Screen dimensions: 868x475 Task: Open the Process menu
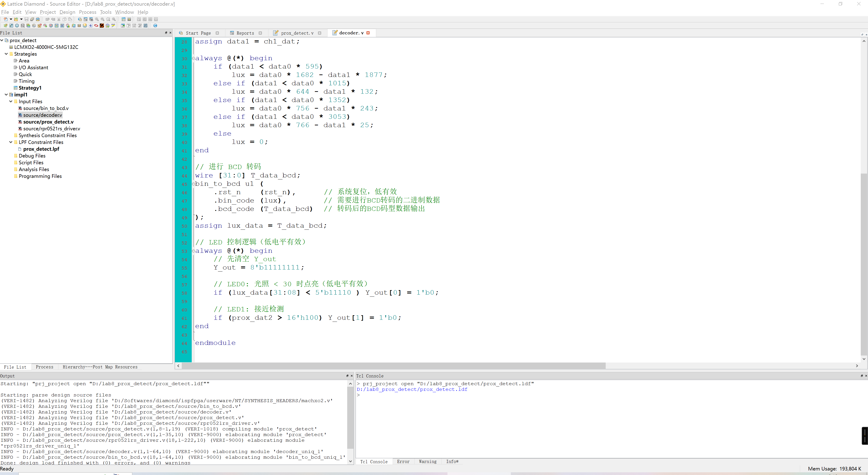tap(88, 12)
